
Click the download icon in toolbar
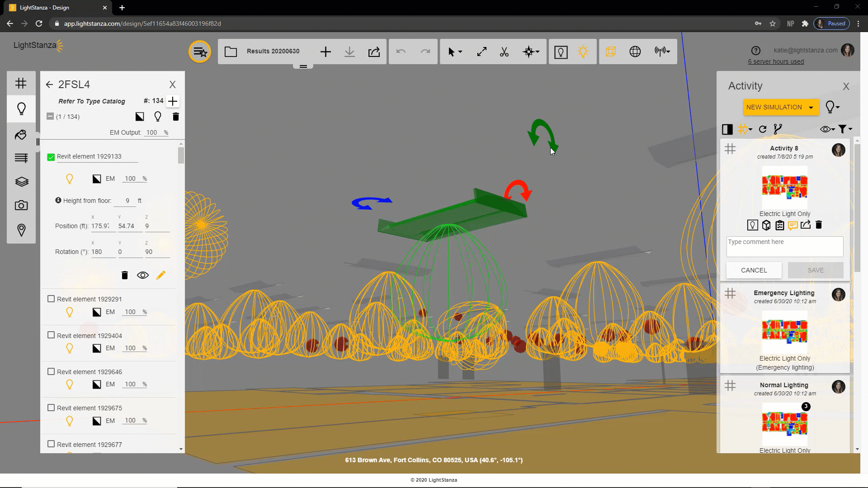coord(349,52)
